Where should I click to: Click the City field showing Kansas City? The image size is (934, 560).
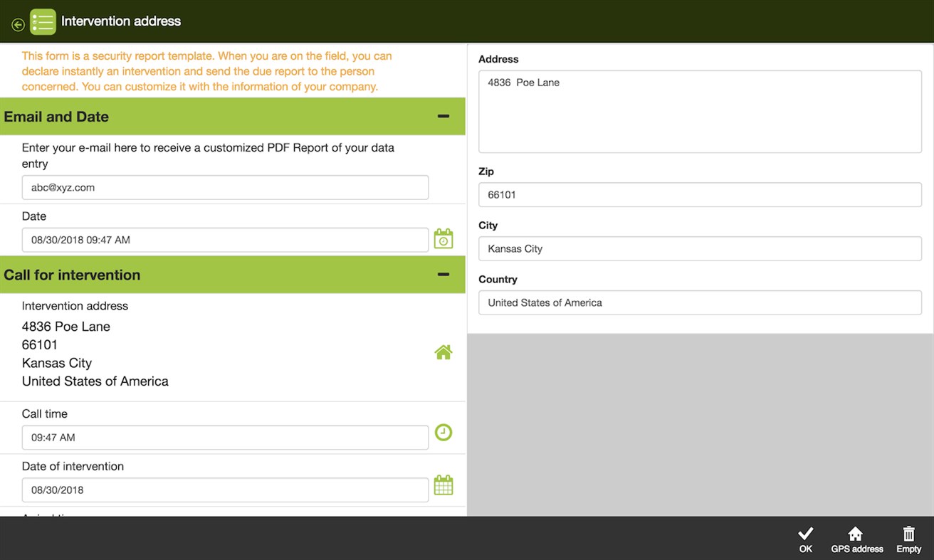click(x=700, y=248)
